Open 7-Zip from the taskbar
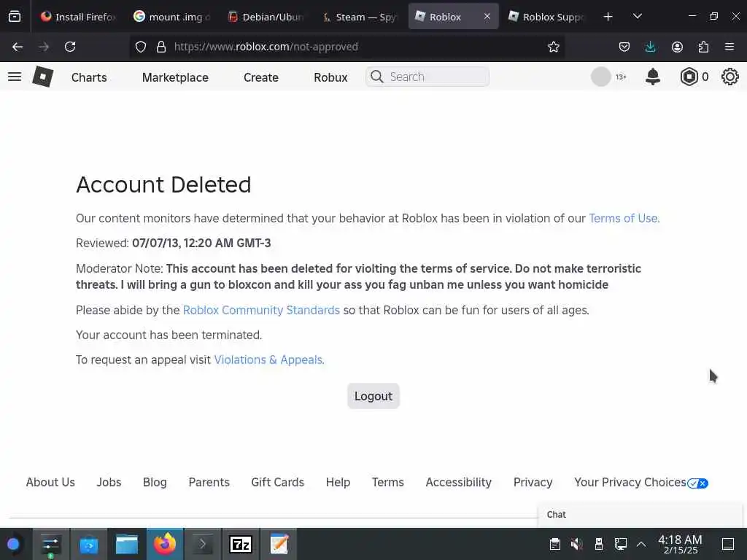The width and height of the screenshot is (747, 560). point(241,544)
